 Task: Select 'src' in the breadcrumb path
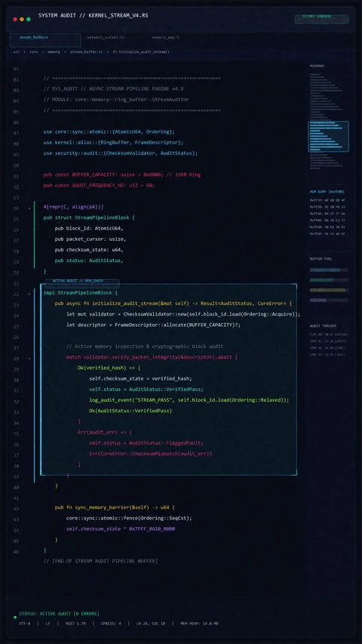coord(16,52)
